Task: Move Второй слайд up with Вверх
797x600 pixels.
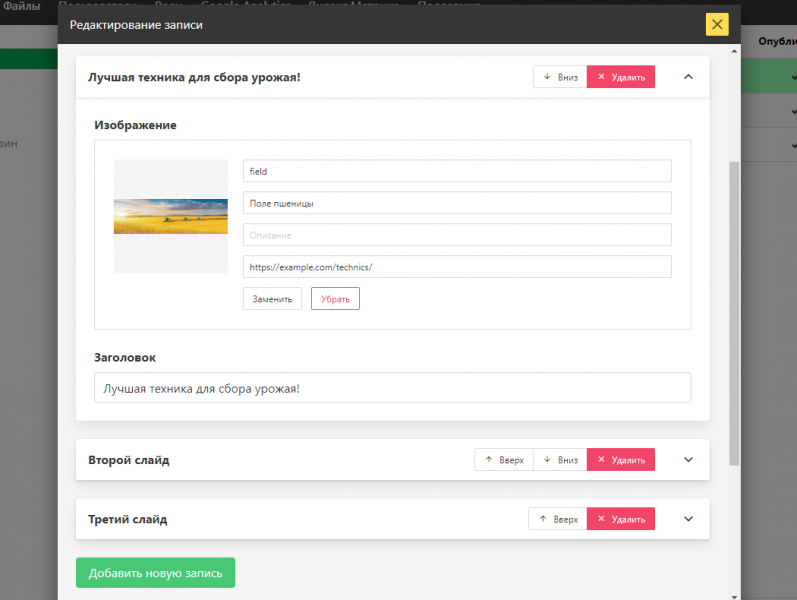Action: [503, 460]
